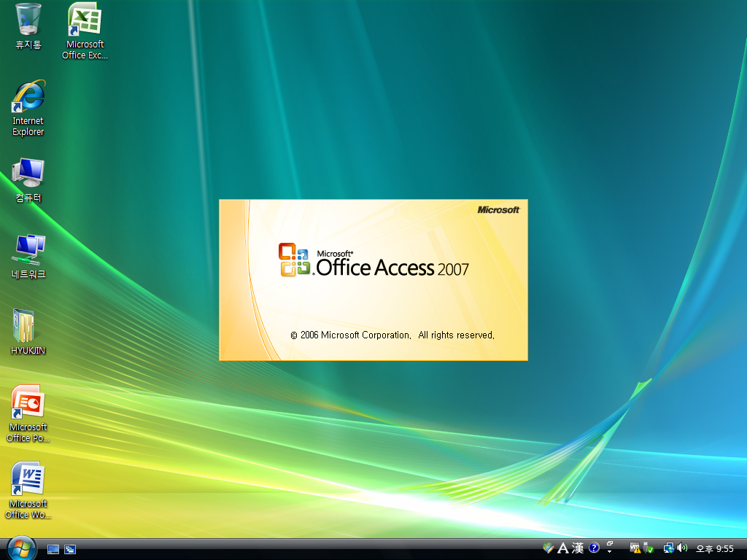The width and height of the screenshot is (747, 560).
Task: Click the Show Desktop quick launch icon
Action: (53, 549)
